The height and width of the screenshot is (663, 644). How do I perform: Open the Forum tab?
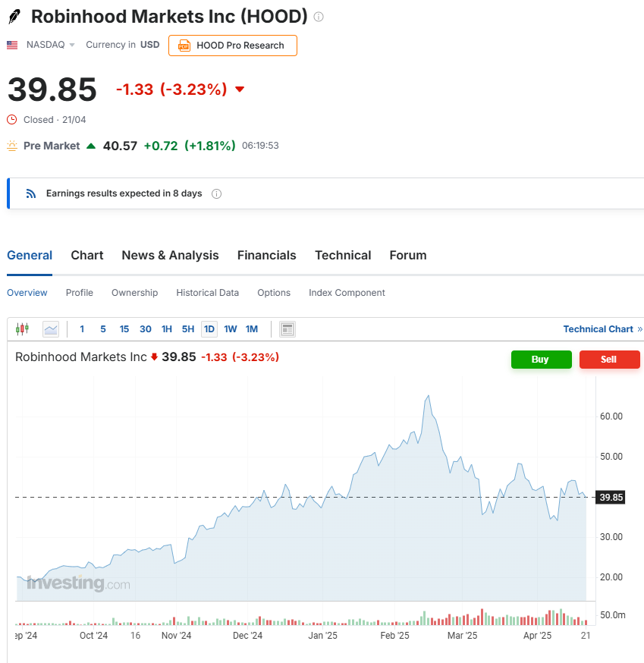click(408, 256)
